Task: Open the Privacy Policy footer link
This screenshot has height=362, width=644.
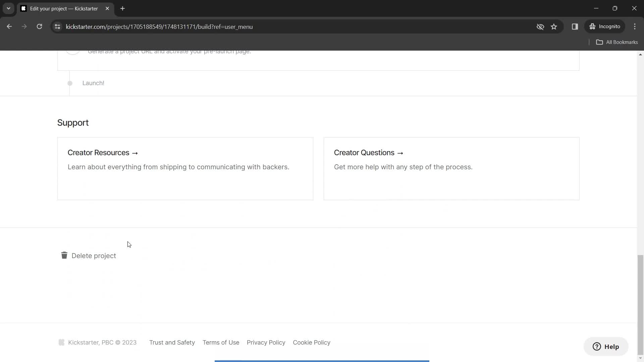Action: (266, 343)
